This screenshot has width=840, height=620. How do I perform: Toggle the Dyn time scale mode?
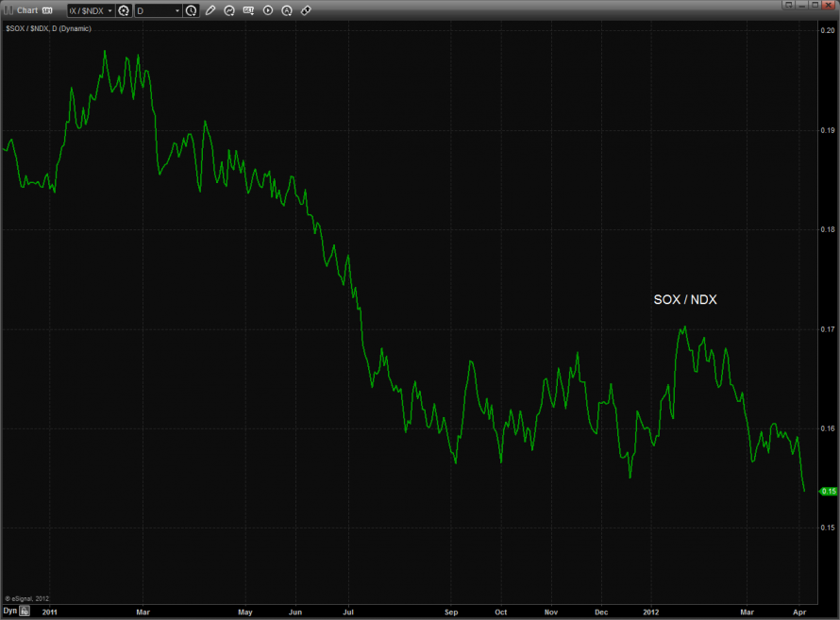pyautogui.click(x=9, y=612)
